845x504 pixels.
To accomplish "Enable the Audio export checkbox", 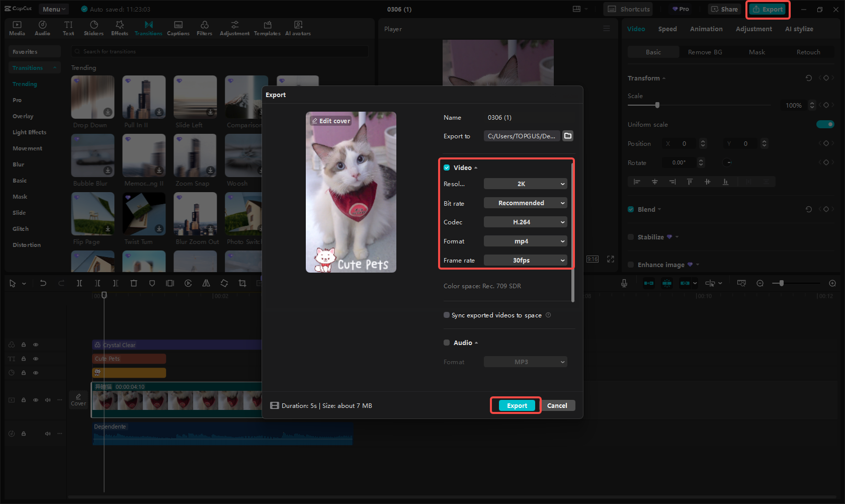I will [x=447, y=343].
